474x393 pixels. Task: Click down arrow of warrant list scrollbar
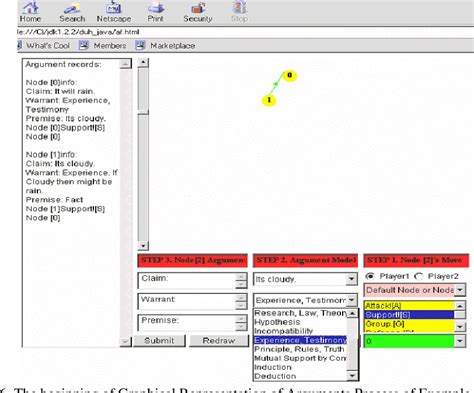tap(352, 376)
